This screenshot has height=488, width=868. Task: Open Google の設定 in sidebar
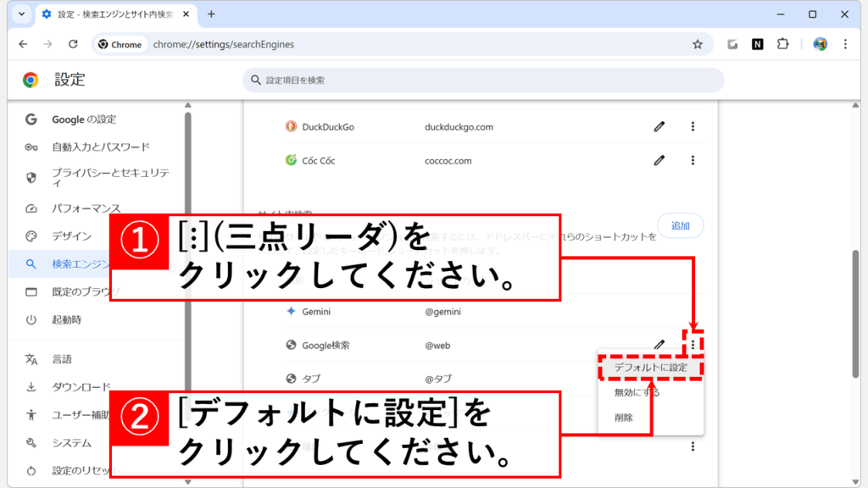84,119
